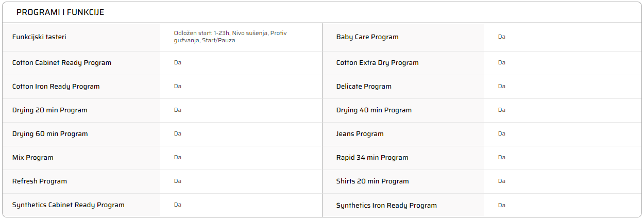Select the Synthetics Iron Ready Program label

[386, 206]
